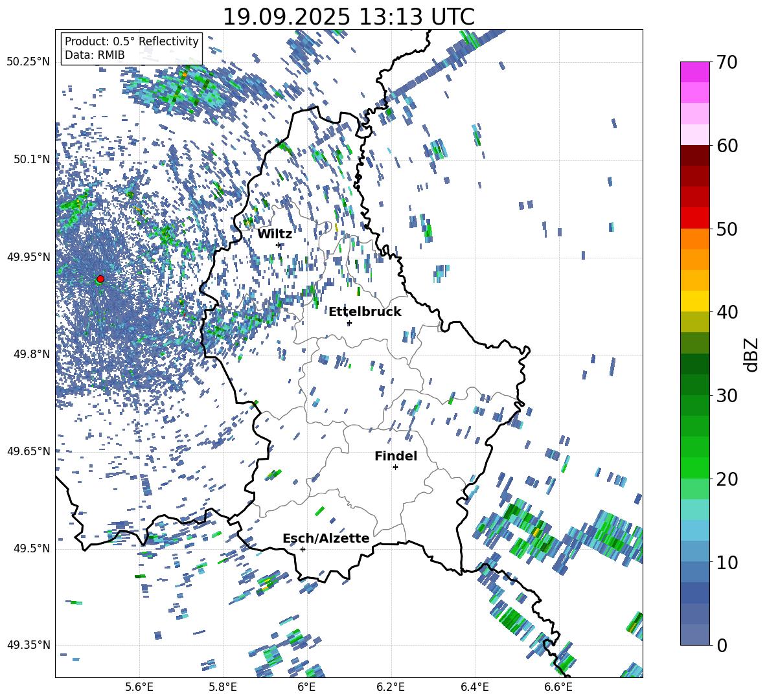Click the 5.6°E longitude label
The image size is (767, 700).
[x=139, y=687]
